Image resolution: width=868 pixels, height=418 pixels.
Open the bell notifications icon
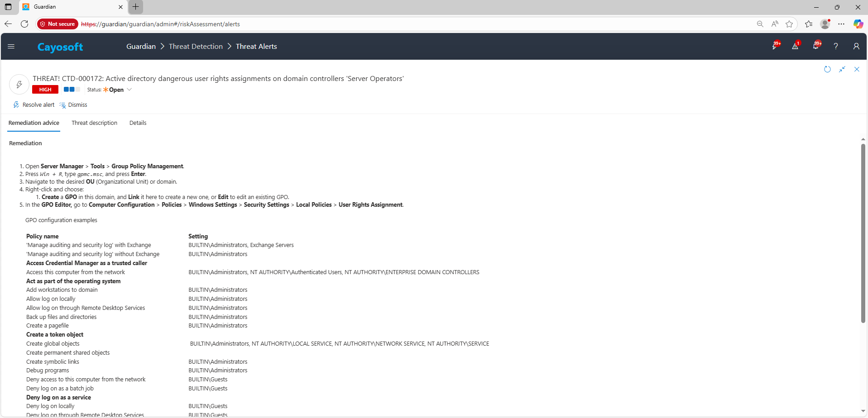click(x=815, y=46)
